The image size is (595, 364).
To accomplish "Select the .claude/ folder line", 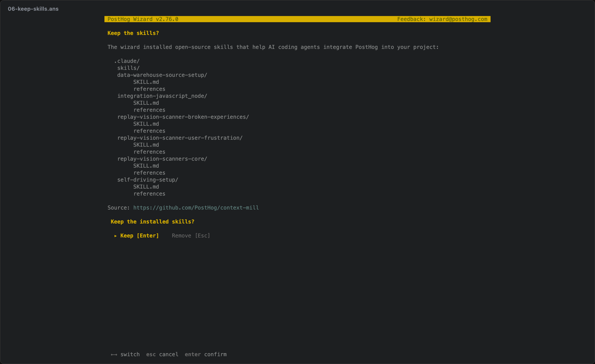I will (x=127, y=61).
